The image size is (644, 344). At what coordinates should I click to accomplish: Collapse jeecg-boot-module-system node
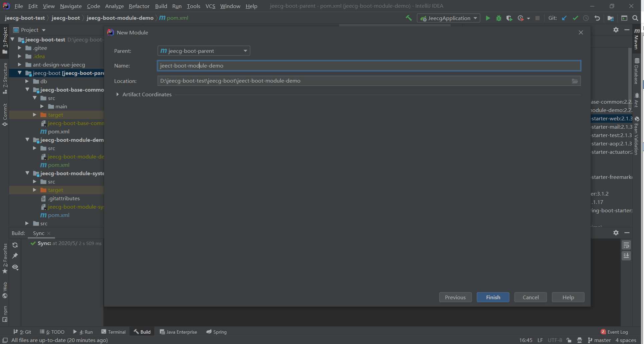27,173
